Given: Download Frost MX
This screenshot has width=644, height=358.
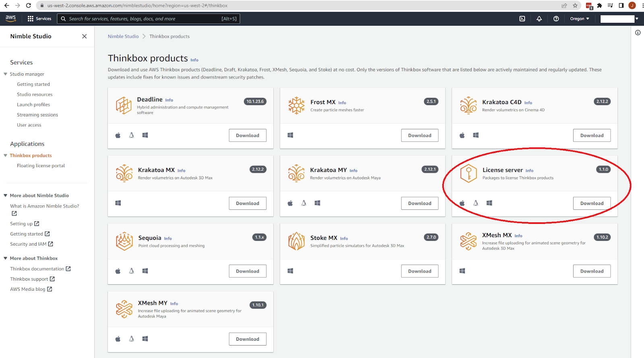Looking at the screenshot, I should coord(420,135).
